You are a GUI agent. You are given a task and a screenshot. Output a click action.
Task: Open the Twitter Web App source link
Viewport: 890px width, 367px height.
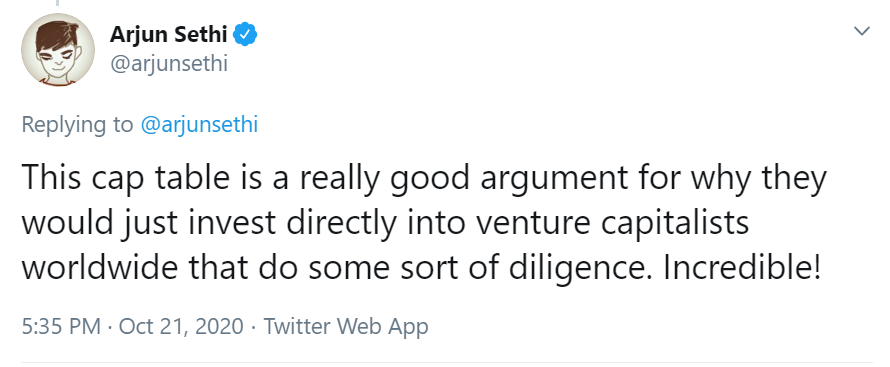(x=346, y=326)
